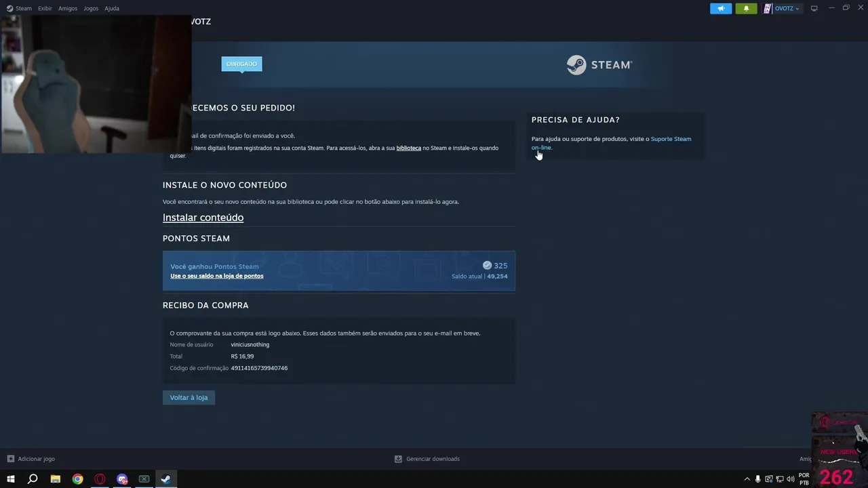The image size is (868, 488).
Task: Click Adicionar jogo at the bottom
Action: click(x=37, y=459)
